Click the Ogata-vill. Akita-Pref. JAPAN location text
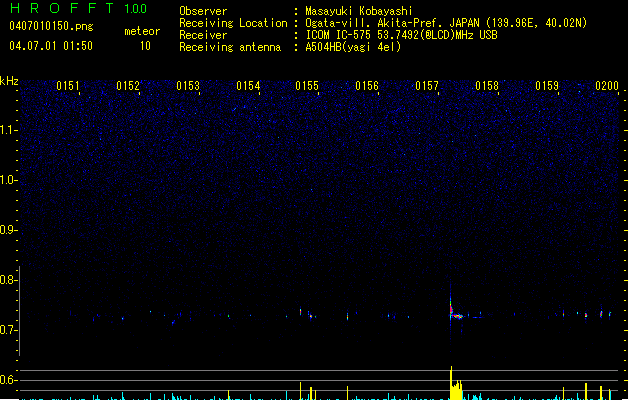The image size is (629, 400). tap(446, 23)
